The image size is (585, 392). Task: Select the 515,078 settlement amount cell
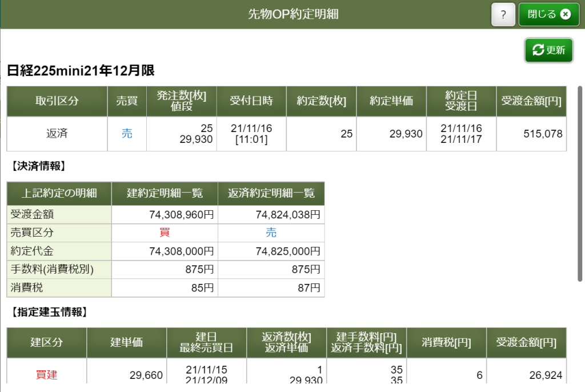point(531,134)
